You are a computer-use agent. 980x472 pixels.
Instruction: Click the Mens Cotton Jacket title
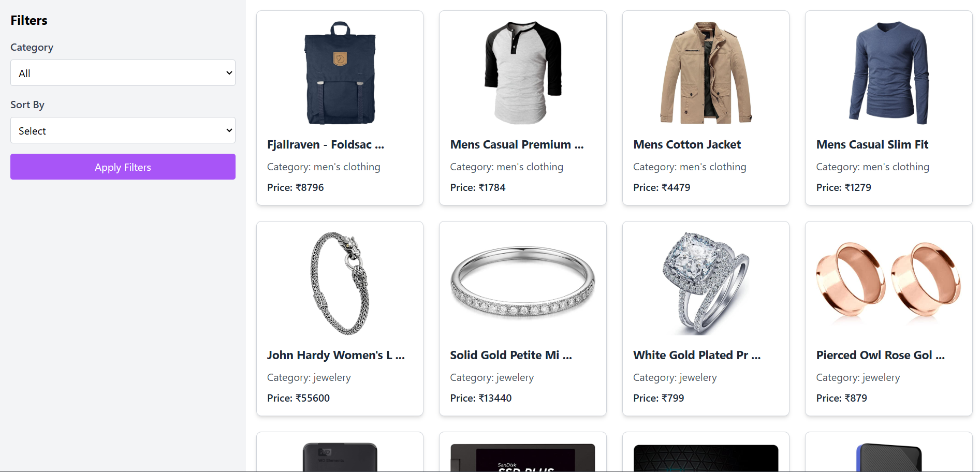(687, 144)
